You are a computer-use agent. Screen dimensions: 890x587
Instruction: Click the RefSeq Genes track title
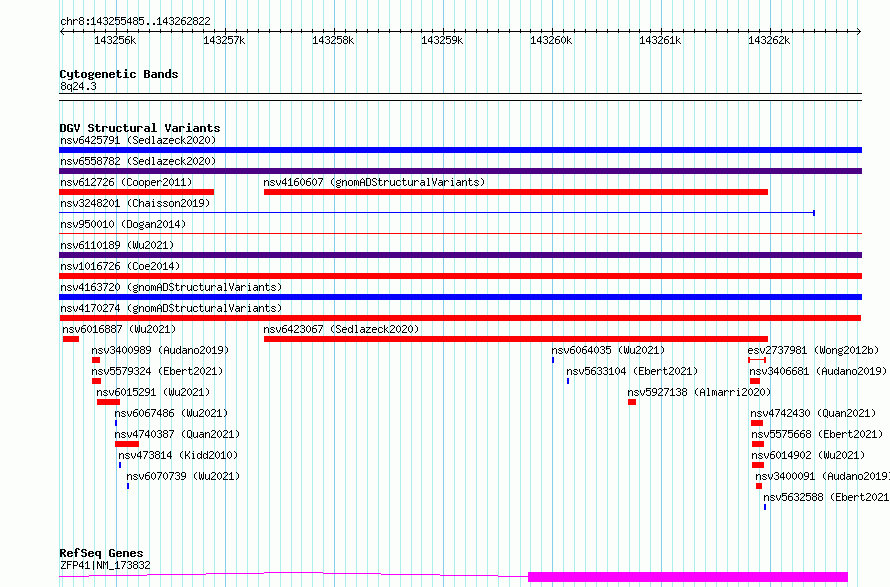(102, 554)
